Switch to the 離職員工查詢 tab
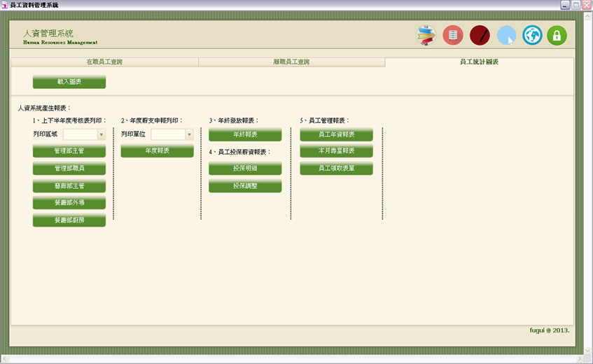The width and height of the screenshot is (593, 364). point(291,62)
